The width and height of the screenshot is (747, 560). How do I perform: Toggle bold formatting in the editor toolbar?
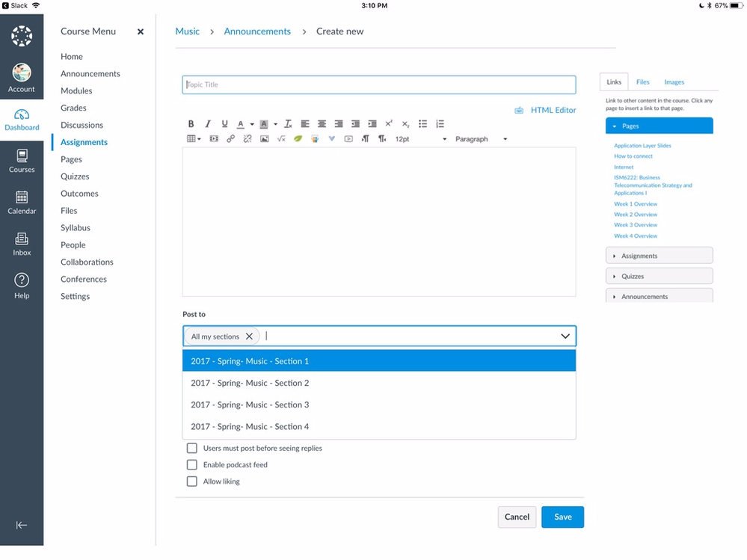point(191,124)
